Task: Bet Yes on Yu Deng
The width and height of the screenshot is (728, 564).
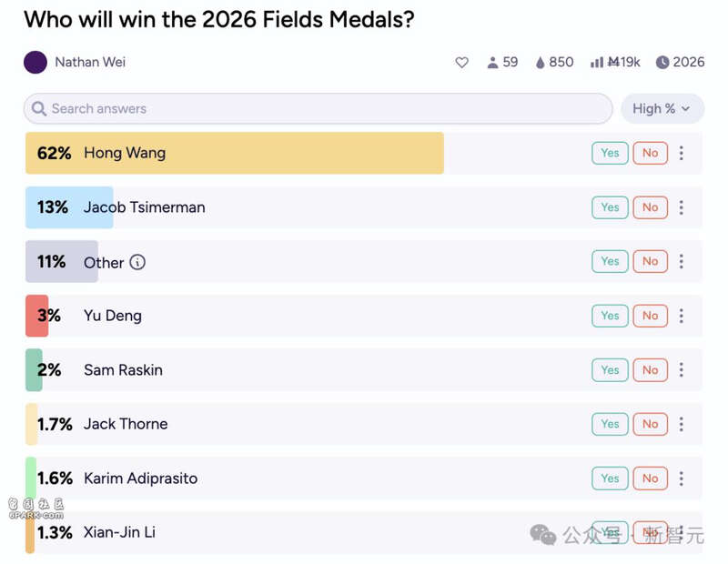Action: [610, 316]
